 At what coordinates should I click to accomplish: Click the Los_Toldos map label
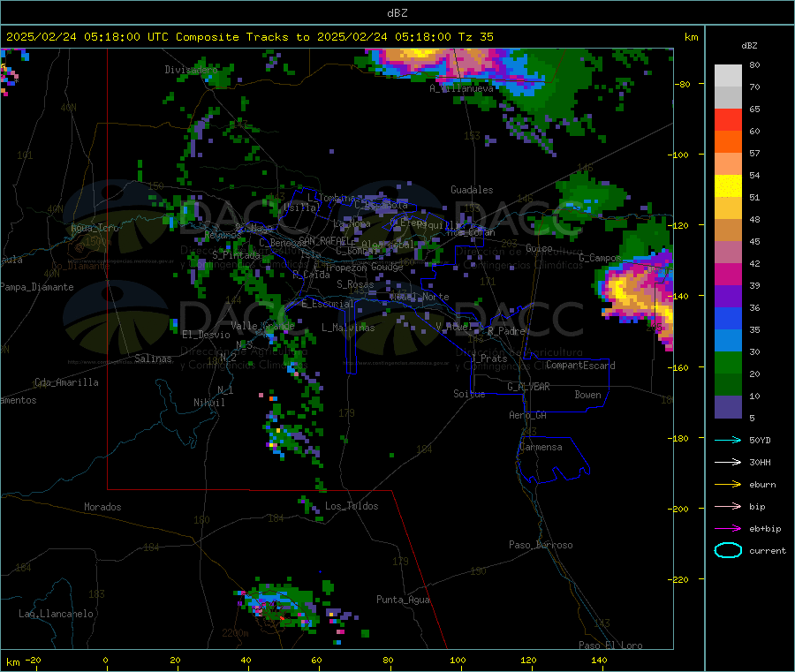(352, 506)
